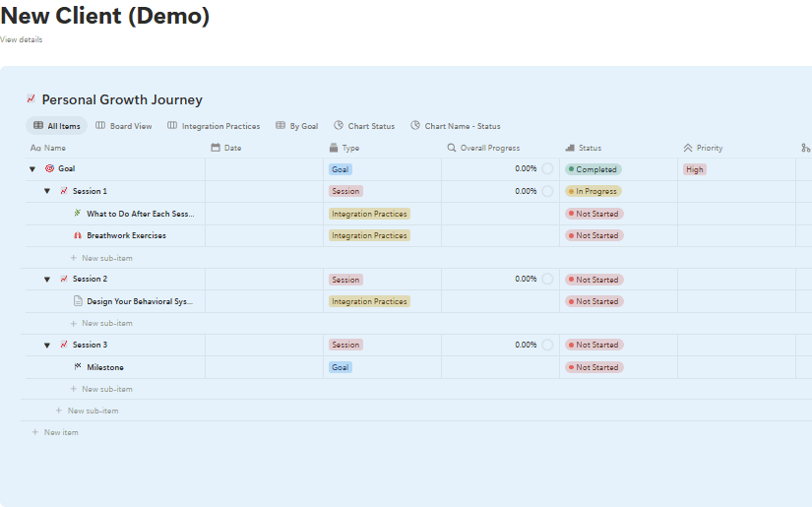
Task: Click Session 1 progress ring
Action: tap(547, 191)
